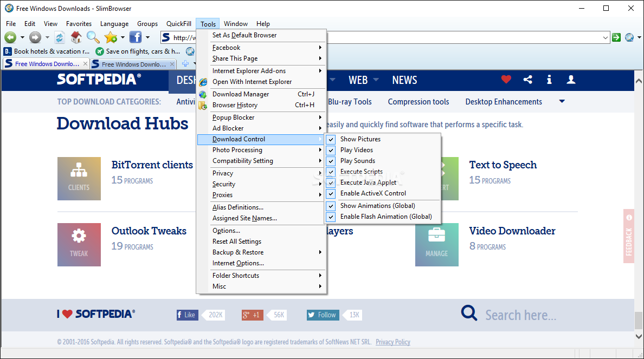Viewport: 644px width, 359px height.
Task: Close the second Free Windows Downloads tab
Action: [x=172, y=64]
